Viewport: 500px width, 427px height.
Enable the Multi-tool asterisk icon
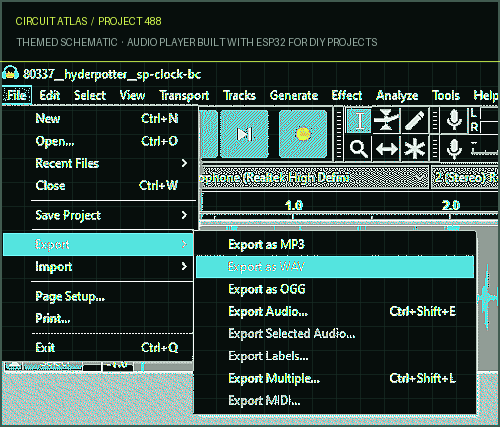coord(414,148)
